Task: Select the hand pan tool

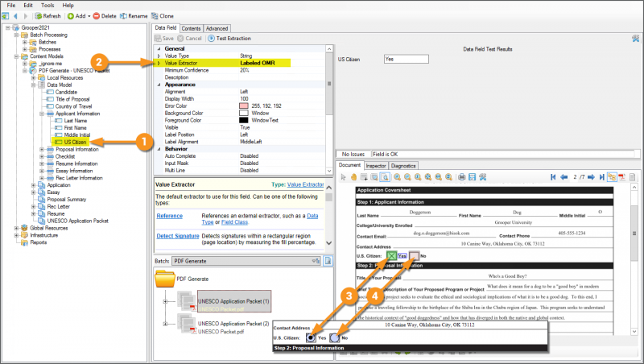Action: 353,177
